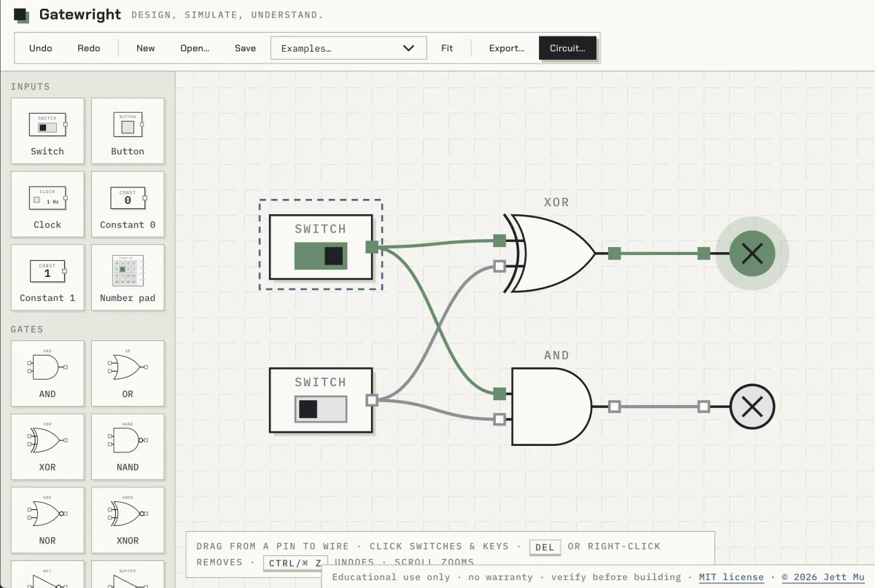Pick the AND gate from the gates palette
The image size is (875, 588).
(47, 374)
